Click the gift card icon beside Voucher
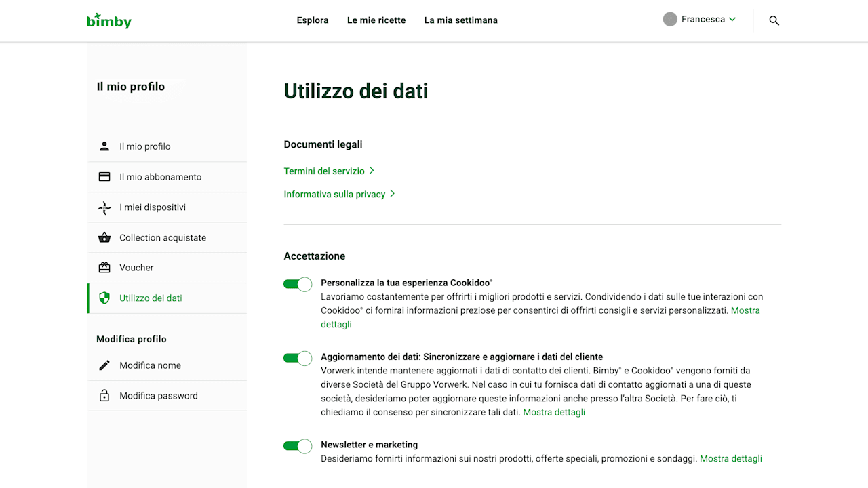The image size is (868, 488). pos(104,268)
